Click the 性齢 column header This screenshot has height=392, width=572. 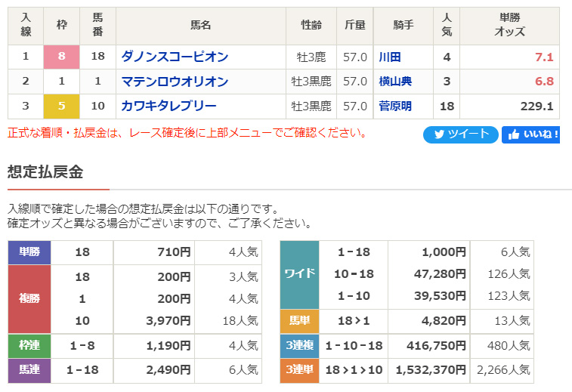coord(311,25)
